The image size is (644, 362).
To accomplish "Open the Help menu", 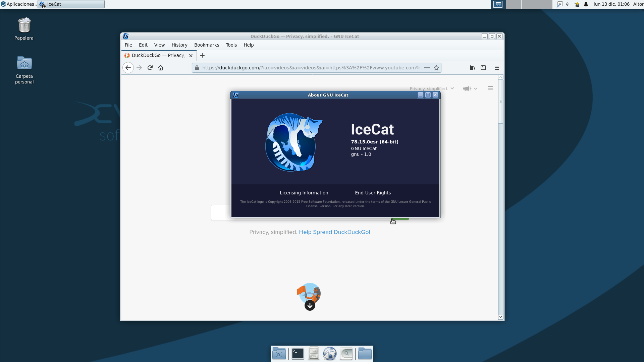I will (249, 45).
